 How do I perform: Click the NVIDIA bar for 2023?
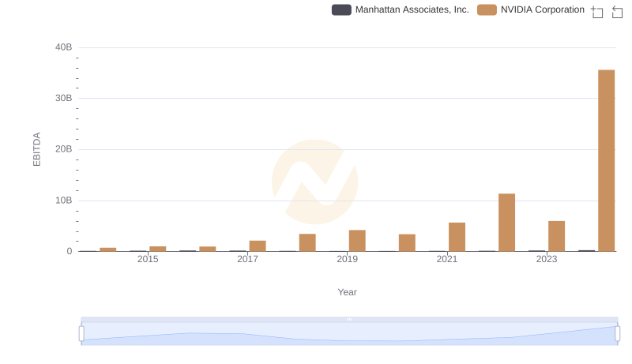click(x=556, y=236)
